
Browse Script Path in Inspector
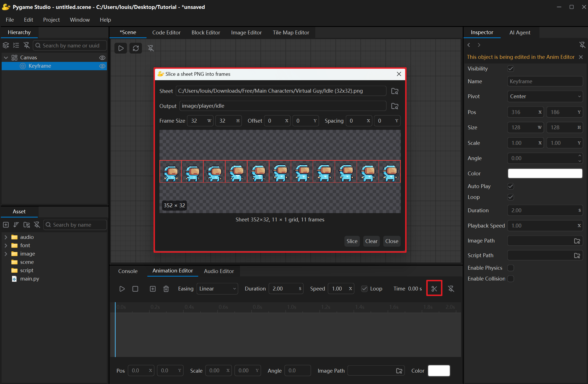pos(577,256)
